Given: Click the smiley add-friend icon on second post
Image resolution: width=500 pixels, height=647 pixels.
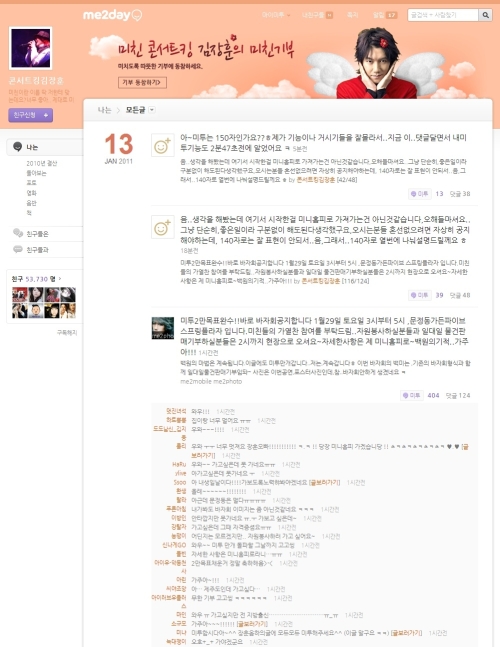Looking at the screenshot, I should (x=163, y=227).
